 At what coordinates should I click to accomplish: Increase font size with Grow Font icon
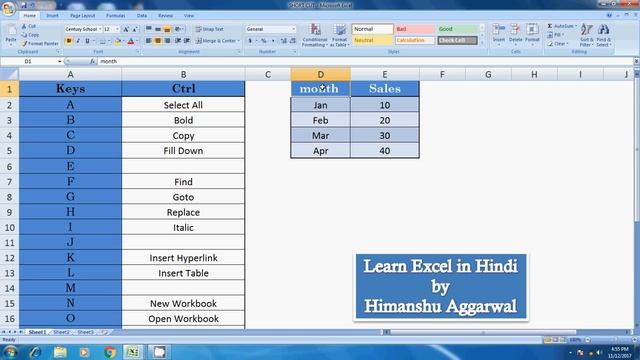click(x=126, y=29)
